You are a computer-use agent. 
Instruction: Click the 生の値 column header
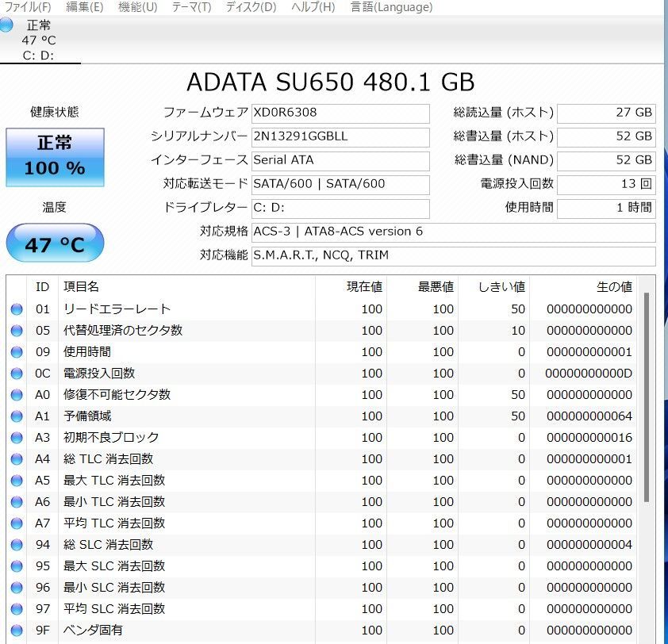pos(583,287)
